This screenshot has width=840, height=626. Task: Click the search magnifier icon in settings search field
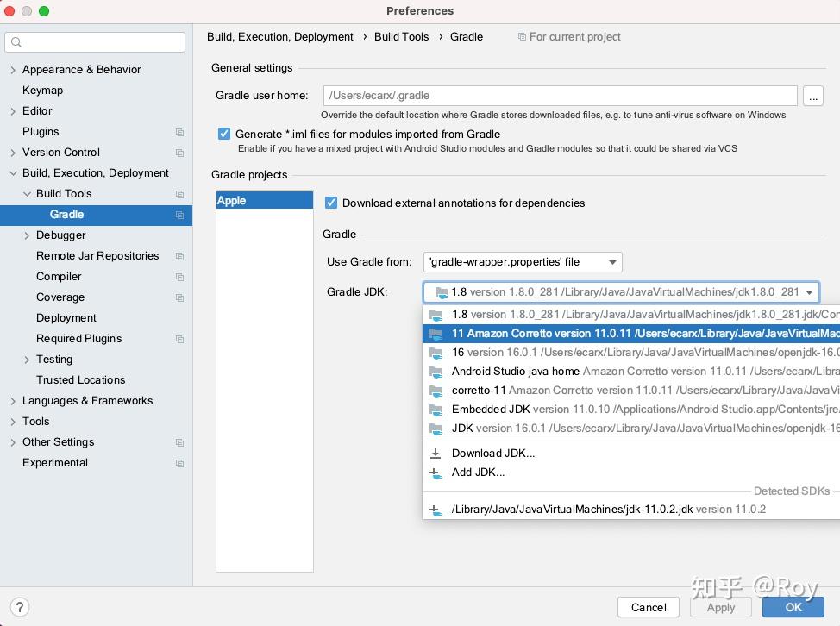pos(16,41)
